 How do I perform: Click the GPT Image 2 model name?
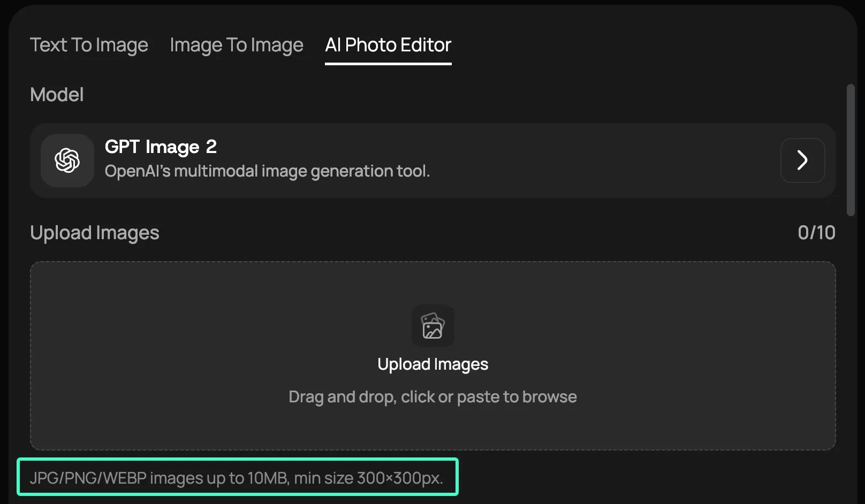point(161,147)
